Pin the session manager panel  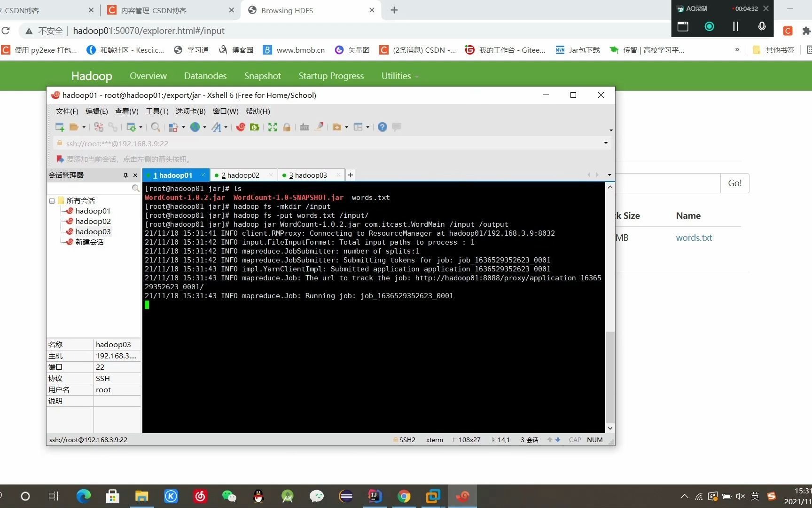pyautogui.click(x=125, y=175)
